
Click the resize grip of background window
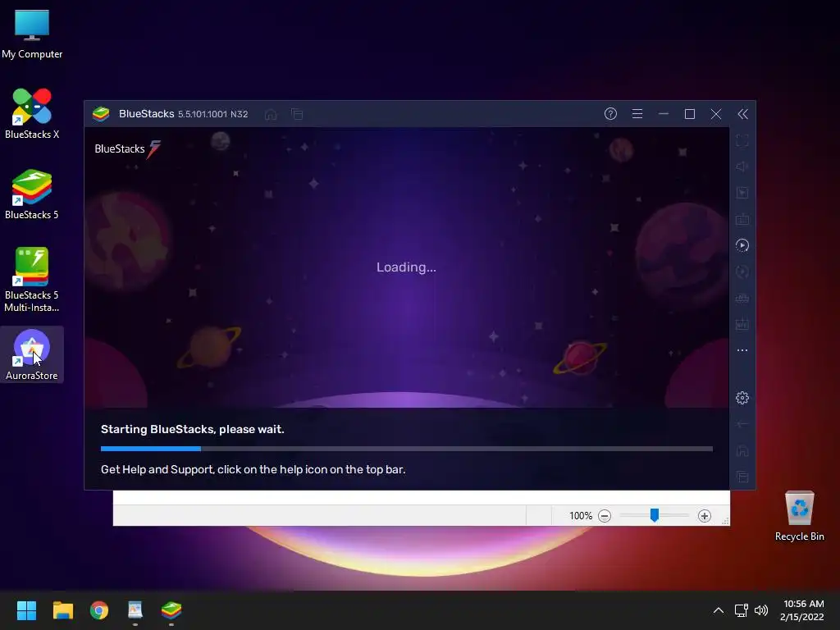click(725, 521)
